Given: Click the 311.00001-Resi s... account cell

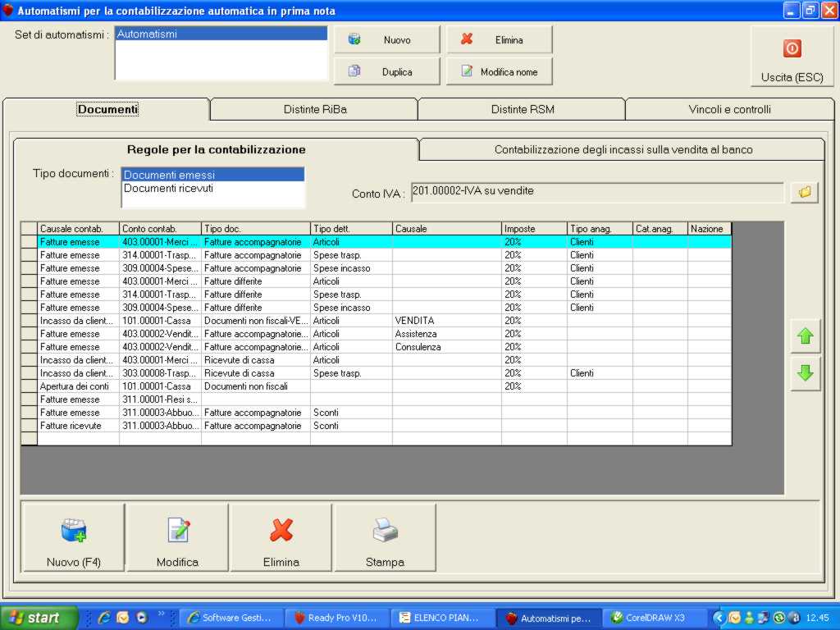Looking at the screenshot, I should pos(160,399).
